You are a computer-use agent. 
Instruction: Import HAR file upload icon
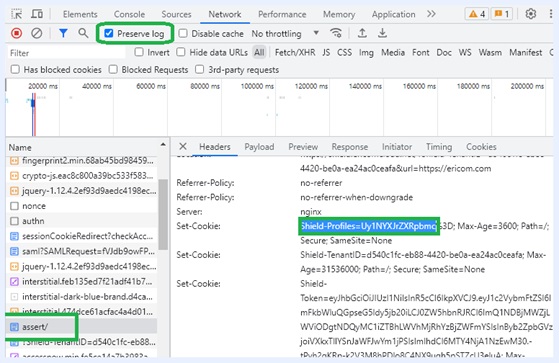pyautogui.click(x=362, y=33)
